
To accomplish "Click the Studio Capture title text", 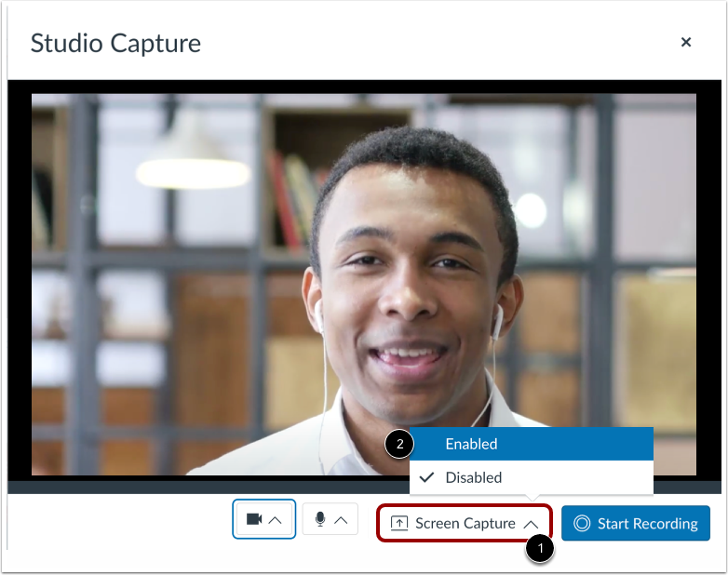I will pyautogui.click(x=115, y=43).
